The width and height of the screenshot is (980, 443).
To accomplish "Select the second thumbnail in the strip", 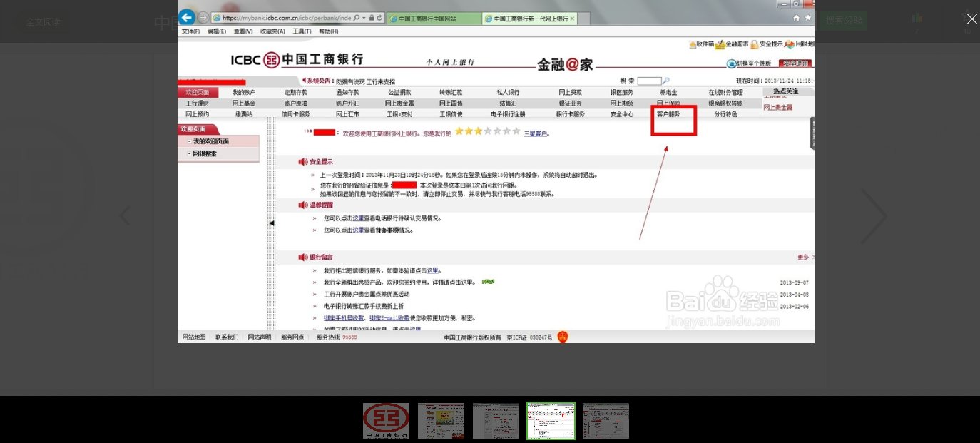I will [x=441, y=421].
